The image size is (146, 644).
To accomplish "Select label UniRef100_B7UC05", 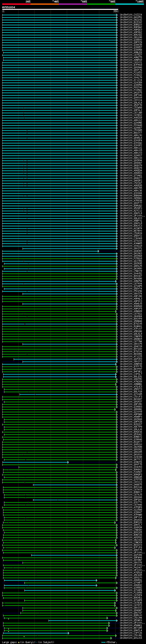I will [x=131, y=324].
